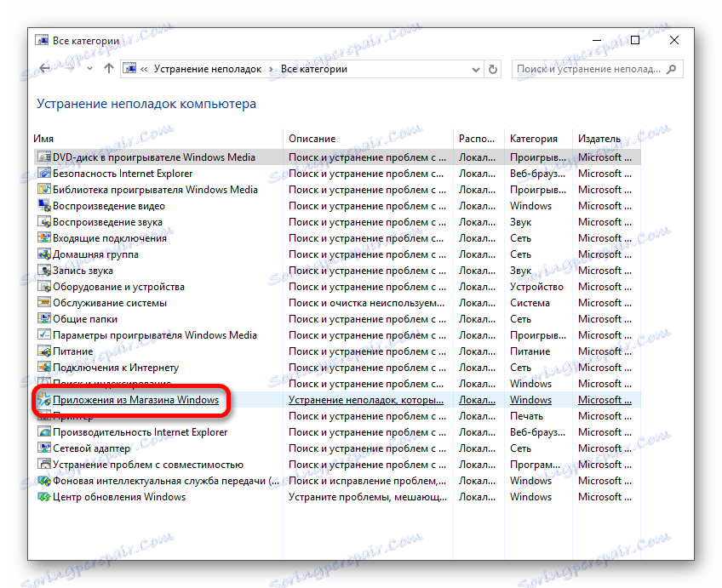Viewport: 722px width, 588px height.
Task: Click the 'Печать' category cell
Action: click(526, 416)
